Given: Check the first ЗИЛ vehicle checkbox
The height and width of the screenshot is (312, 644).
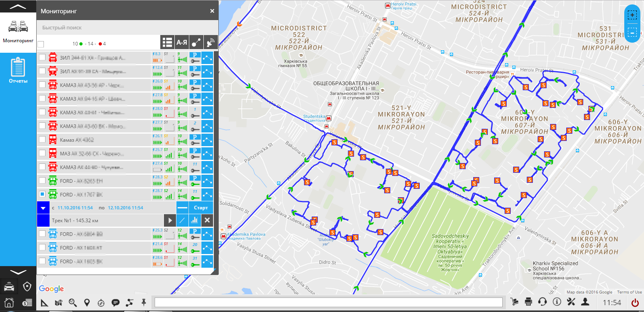Looking at the screenshot, I should 42,57.
